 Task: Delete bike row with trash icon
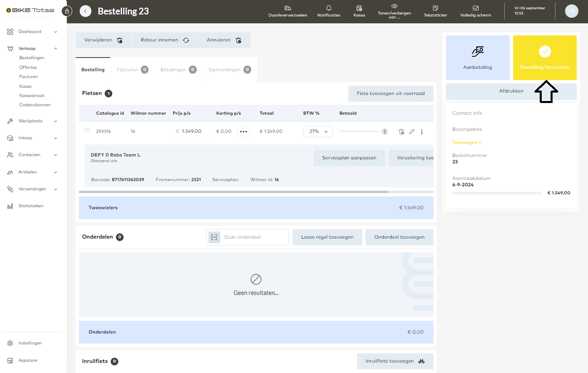[401, 132]
